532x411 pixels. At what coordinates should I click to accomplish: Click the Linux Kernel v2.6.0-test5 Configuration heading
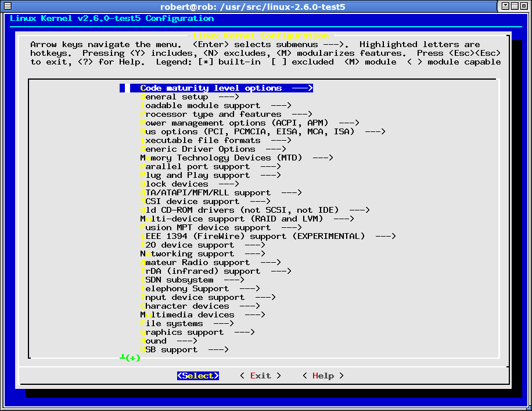pos(112,19)
